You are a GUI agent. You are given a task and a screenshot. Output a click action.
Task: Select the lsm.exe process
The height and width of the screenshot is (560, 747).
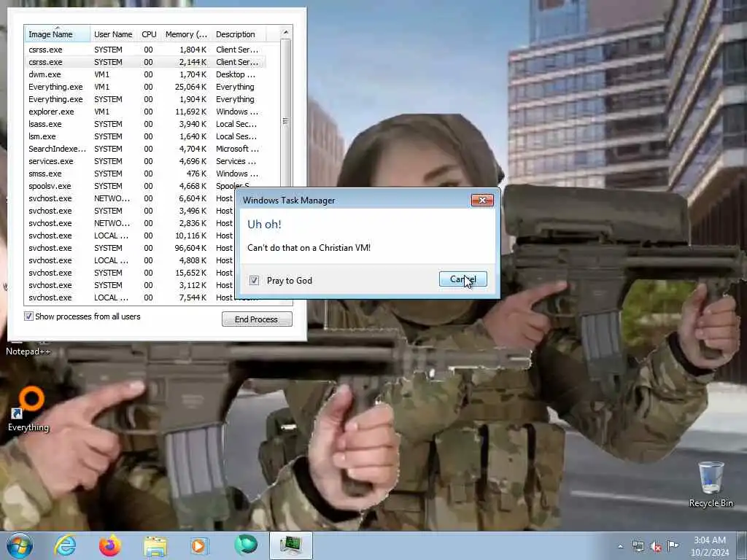click(x=145, y=136)
